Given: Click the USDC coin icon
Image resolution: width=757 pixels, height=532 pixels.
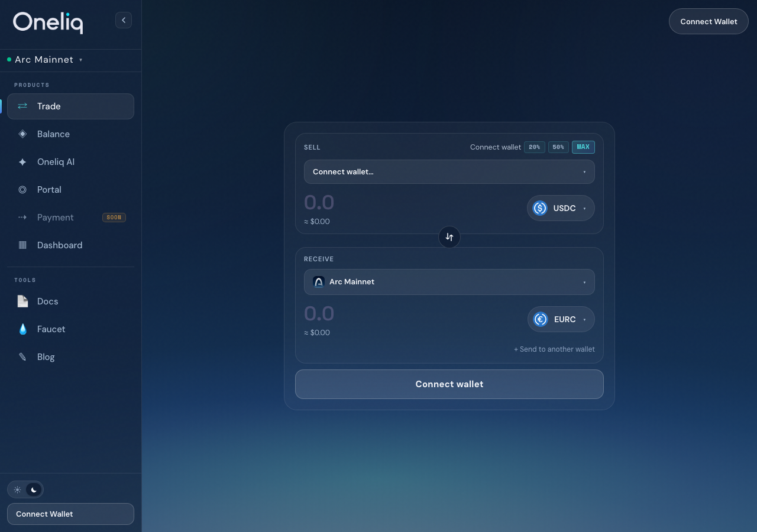Looking at the screenshot, I should pos(540,208).
